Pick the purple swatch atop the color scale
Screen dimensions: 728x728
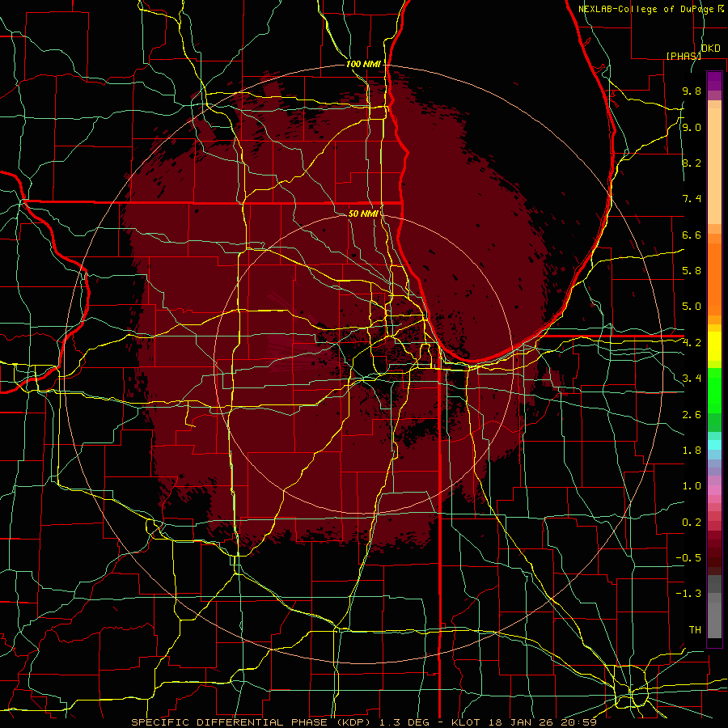(714, 81)
